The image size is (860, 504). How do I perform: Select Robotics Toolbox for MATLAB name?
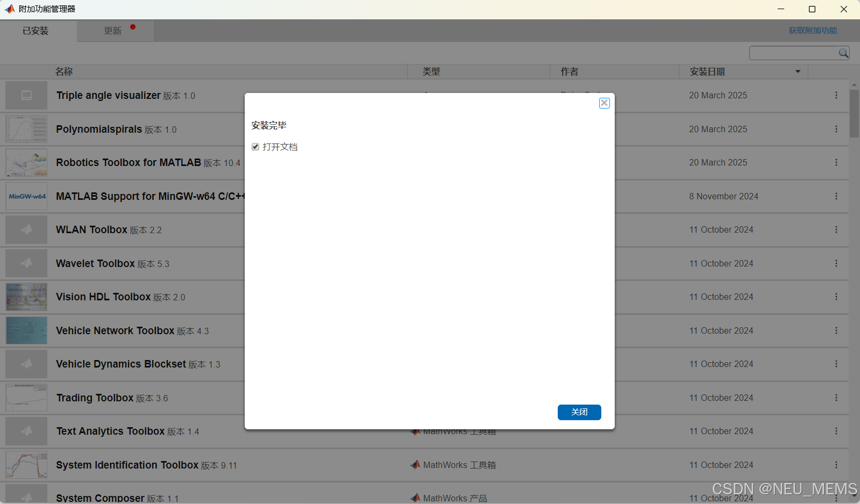pos(129,162)
